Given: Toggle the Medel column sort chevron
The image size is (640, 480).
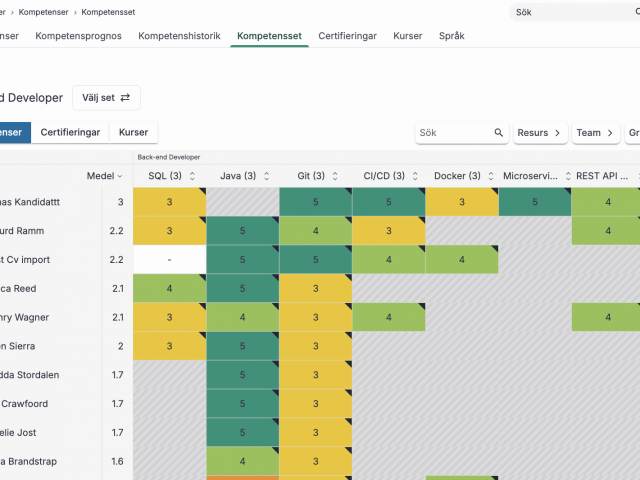Looking at the screenshot, I should (120, 176).
